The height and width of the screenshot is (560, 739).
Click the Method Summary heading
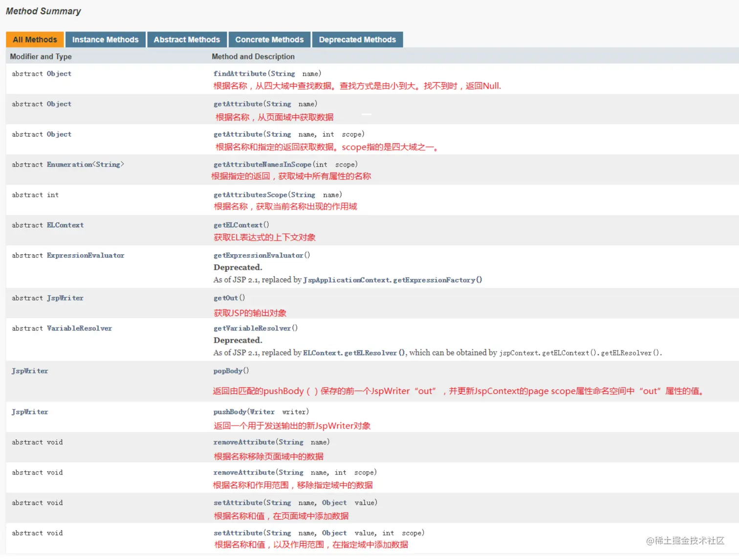click(x=43, y=11)
